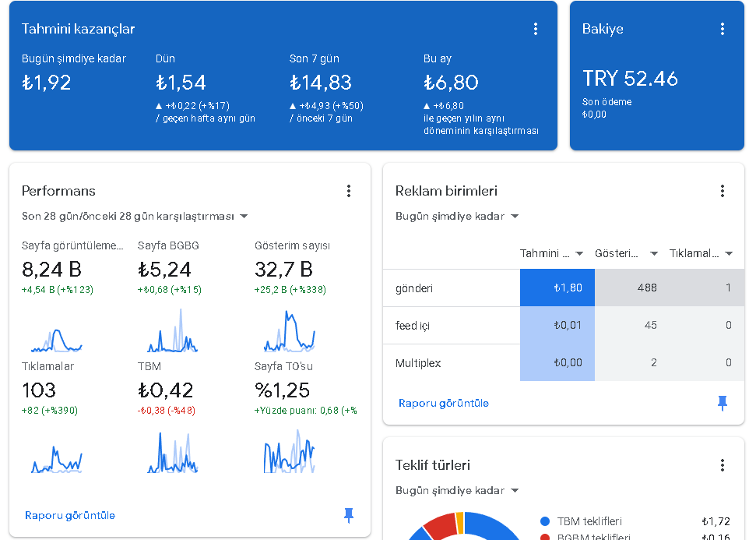Open the Tahmini column metric dropdown
Viewport: 756px width, 540px height.
[551, 253]
